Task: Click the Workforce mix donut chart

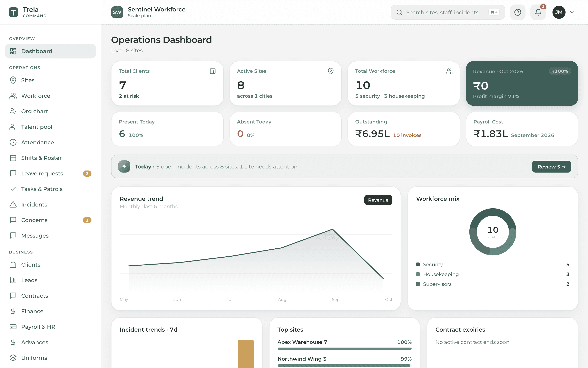Action: coord(493,232)
